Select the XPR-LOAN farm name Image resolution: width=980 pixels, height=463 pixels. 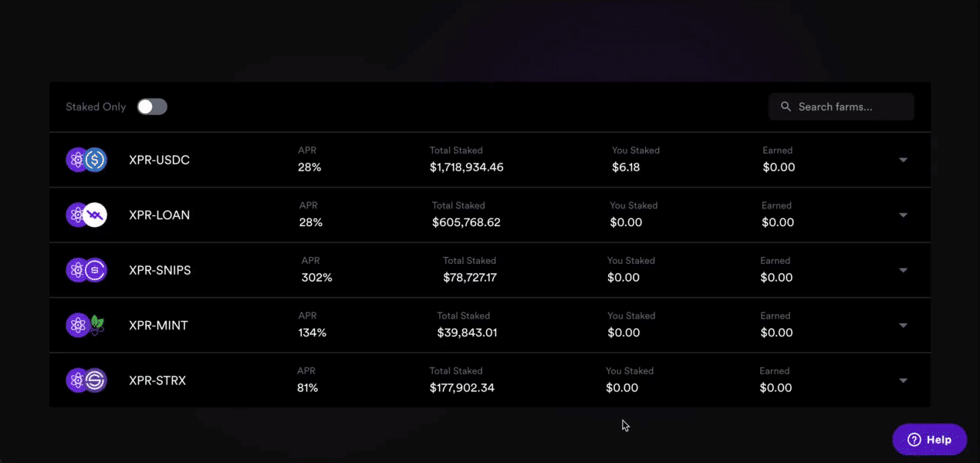pos(159,215)
